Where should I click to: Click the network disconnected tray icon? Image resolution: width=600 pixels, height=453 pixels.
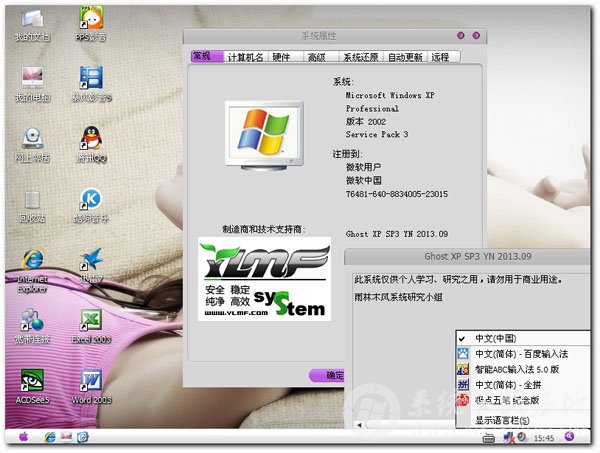tap(509, 438)
